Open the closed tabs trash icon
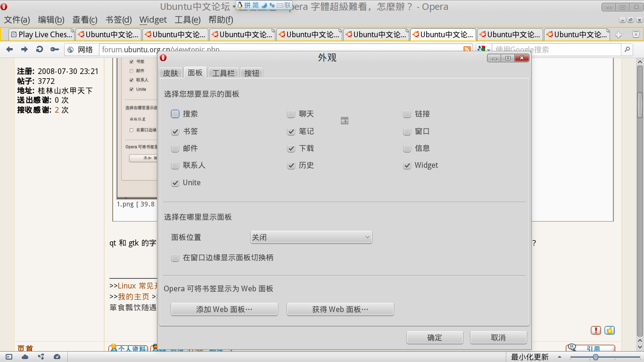 (x=635, y=34)
